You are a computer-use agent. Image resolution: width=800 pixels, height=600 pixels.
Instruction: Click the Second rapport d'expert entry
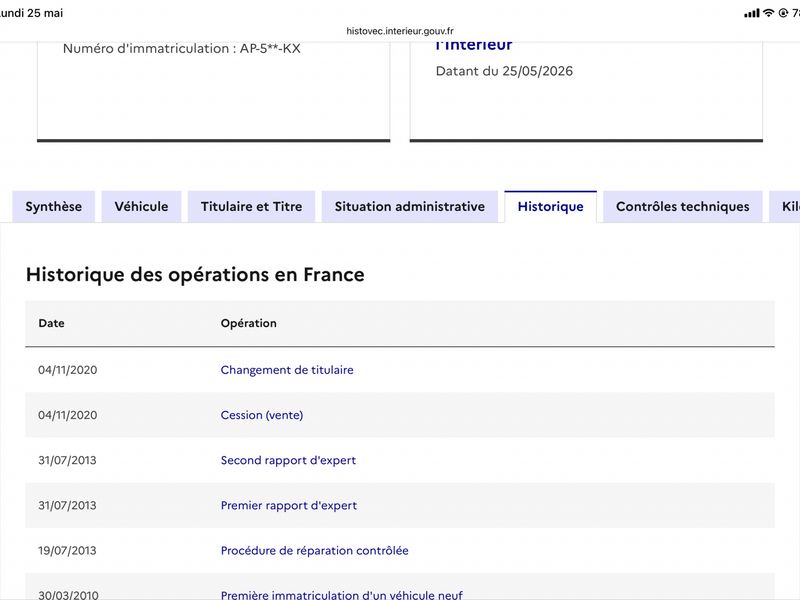coord(288,460)
